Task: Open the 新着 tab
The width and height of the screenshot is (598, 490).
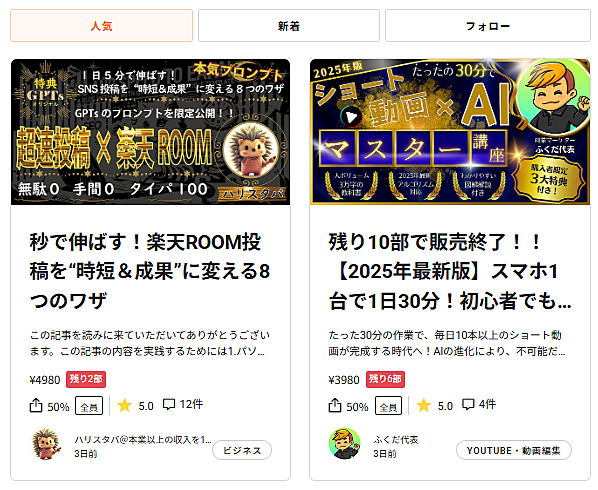Action: pyautogui.click(x=289, y=26)
